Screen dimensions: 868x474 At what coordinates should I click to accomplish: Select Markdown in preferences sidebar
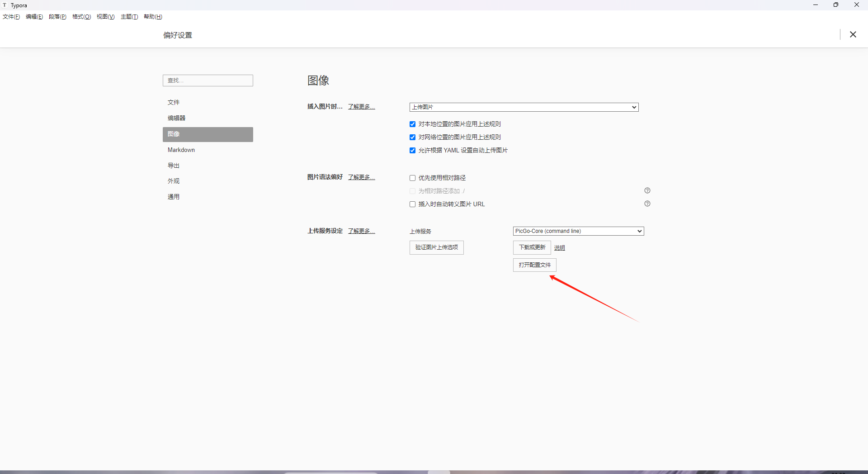coord(181,150)
